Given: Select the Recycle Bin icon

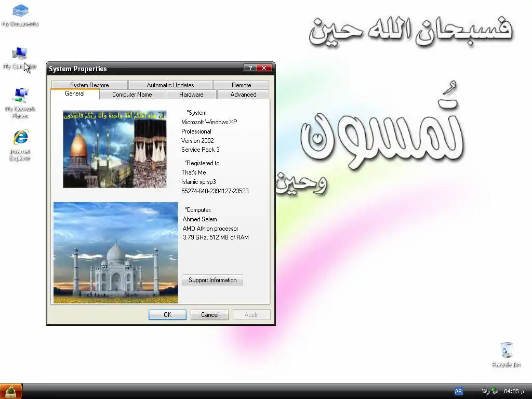Looking at the screenshot, I should (x=506, y=355).
